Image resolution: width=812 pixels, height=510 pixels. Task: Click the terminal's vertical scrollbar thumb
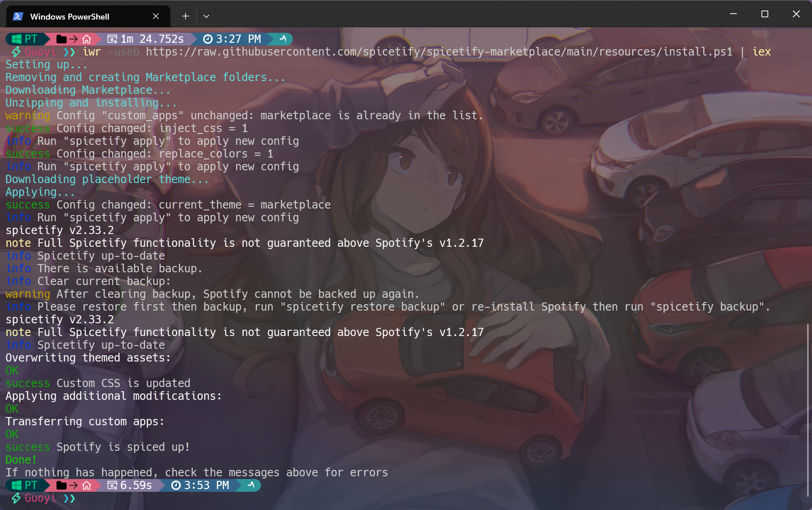click(808, 410)
